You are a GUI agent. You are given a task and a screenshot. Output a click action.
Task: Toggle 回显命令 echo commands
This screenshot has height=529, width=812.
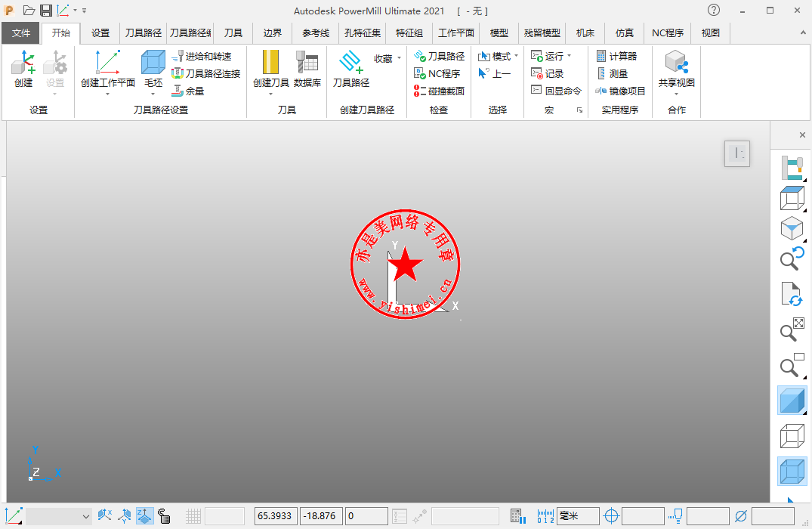point(556,91)
